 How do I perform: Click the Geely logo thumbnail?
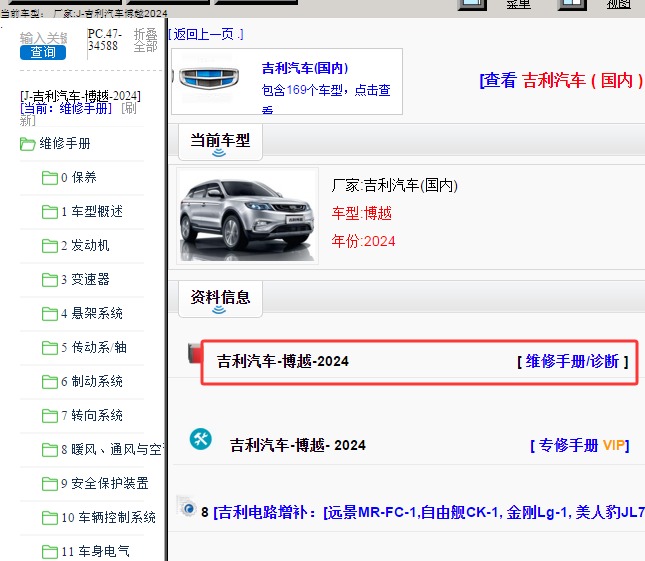tap(209, 78)
